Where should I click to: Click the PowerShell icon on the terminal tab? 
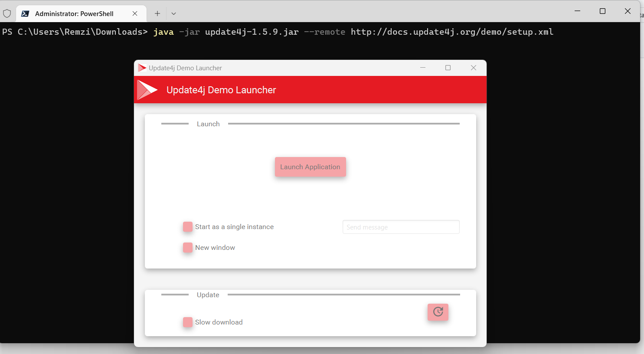click(x=25, y=13)
